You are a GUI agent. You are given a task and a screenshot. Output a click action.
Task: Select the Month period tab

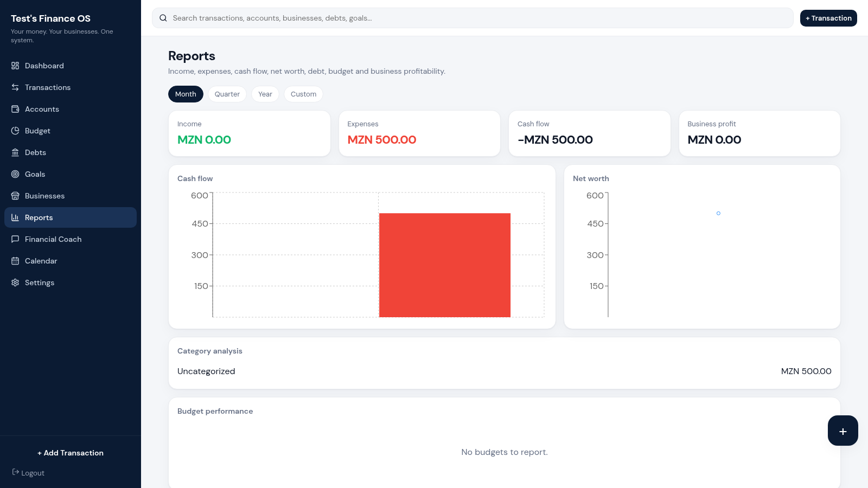click(x=186, y=94)
